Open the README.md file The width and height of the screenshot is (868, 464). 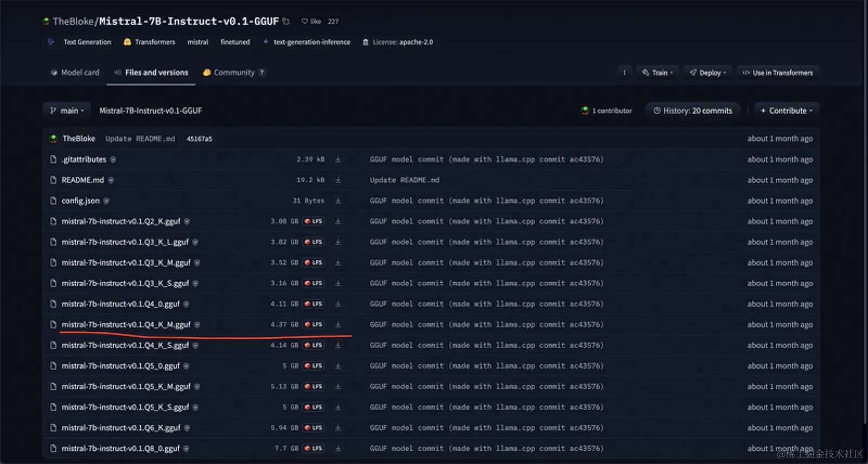(x=82, y=180)
